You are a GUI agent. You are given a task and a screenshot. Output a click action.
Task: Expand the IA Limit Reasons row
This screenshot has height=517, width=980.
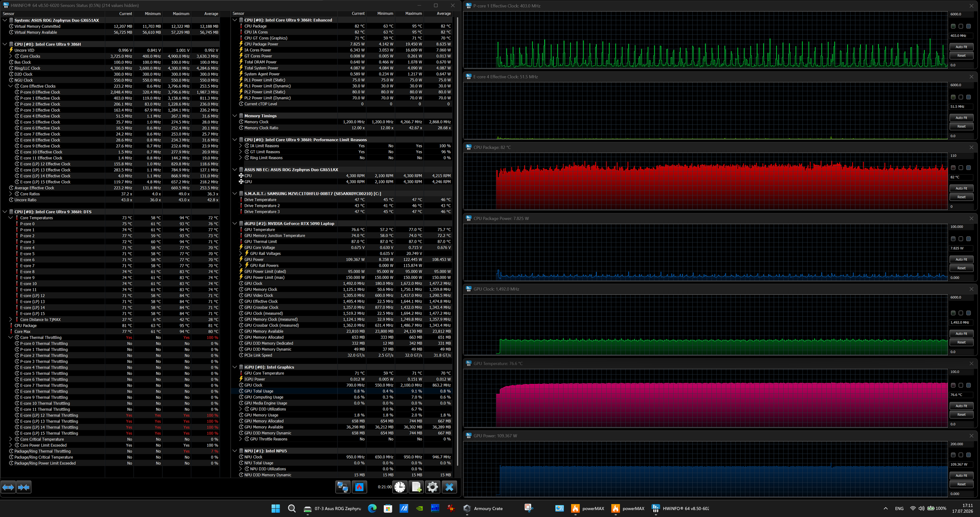[240, 146]
